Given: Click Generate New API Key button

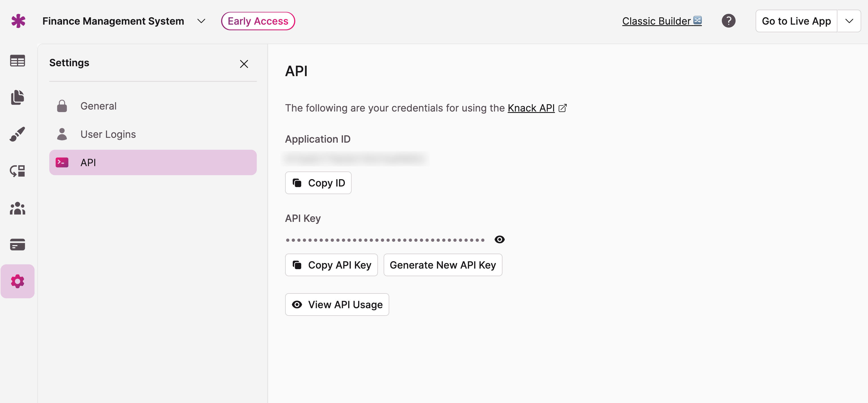Looking at the screenshot, I should (442, 265).
